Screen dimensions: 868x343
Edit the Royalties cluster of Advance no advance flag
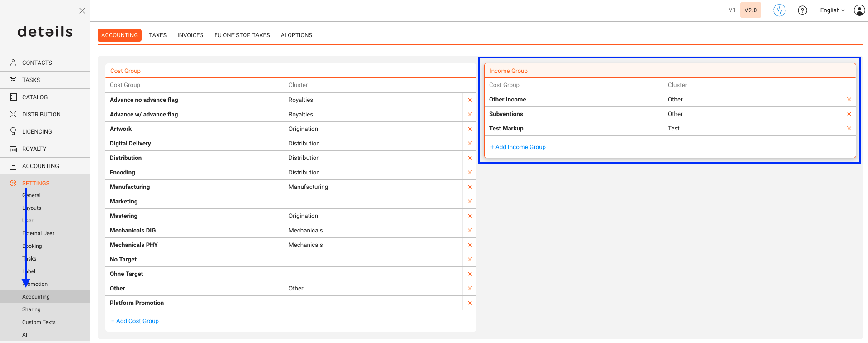tap(373, 100)
